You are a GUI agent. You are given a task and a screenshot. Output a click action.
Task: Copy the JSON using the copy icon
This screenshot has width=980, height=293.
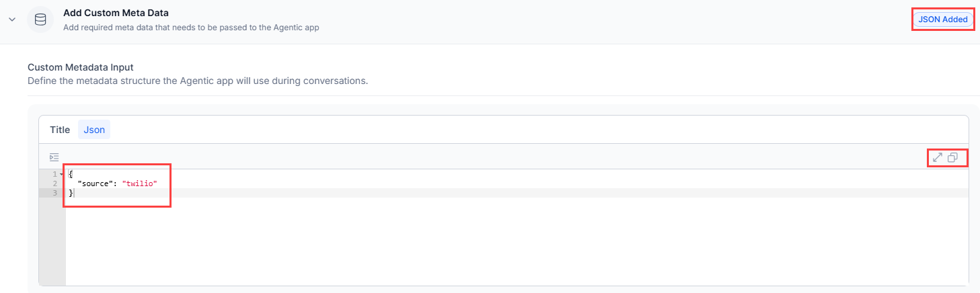[x=952, y=157]
